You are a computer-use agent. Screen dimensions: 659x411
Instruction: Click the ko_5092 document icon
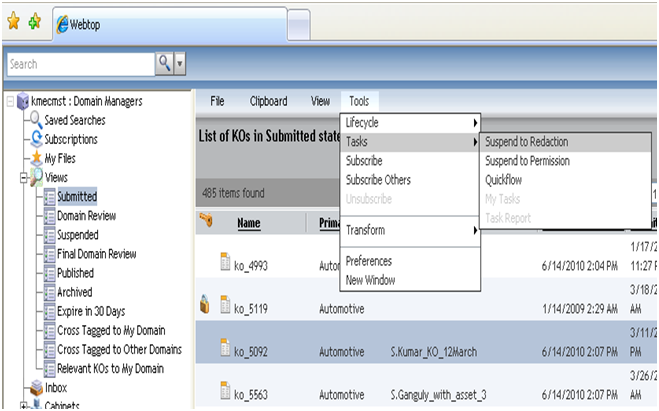[x=225, y=347]
